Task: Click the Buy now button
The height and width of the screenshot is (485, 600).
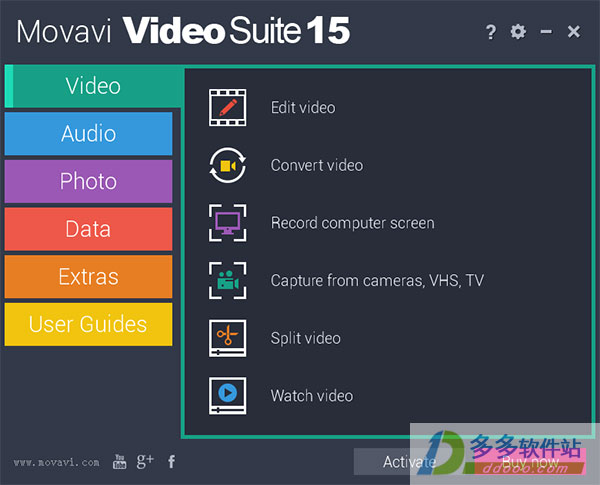Action: click(530, 462)
